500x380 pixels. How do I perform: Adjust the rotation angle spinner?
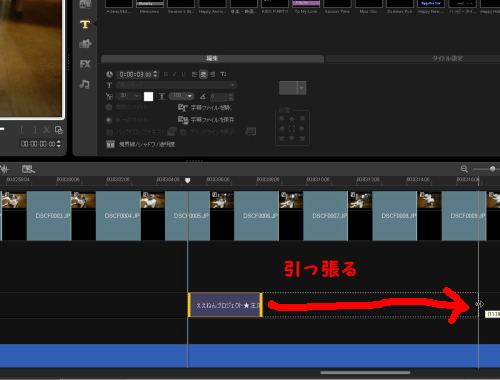(x=231, y=97)
